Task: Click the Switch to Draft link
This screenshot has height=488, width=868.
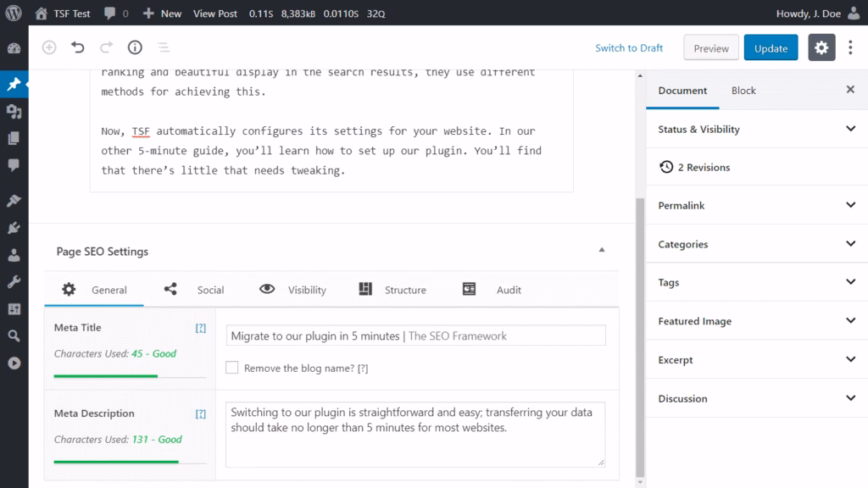Action: point(629,48)
